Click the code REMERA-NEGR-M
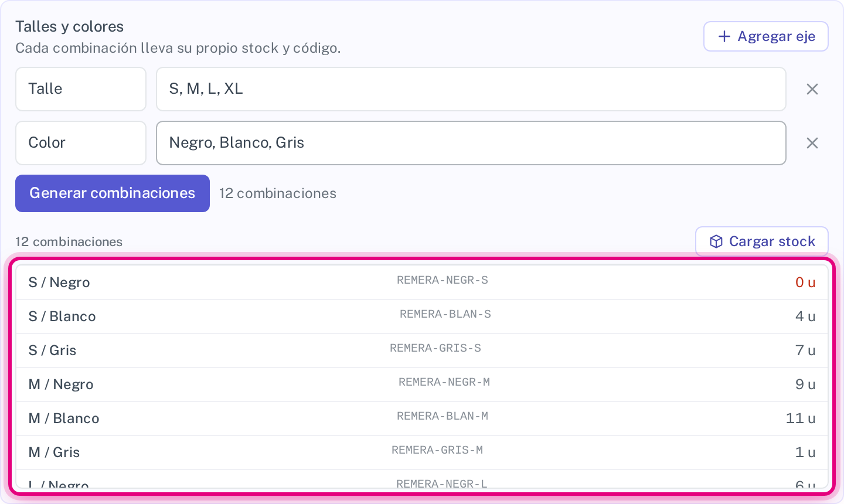Image resolution: width=844 pixels, height=504 pixels. pos(444,382)
